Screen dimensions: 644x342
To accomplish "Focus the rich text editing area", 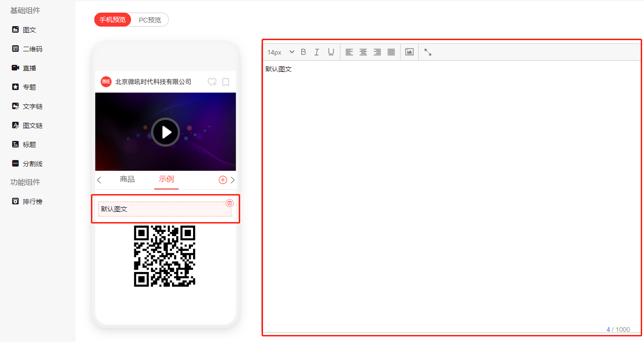I will 452,196.
